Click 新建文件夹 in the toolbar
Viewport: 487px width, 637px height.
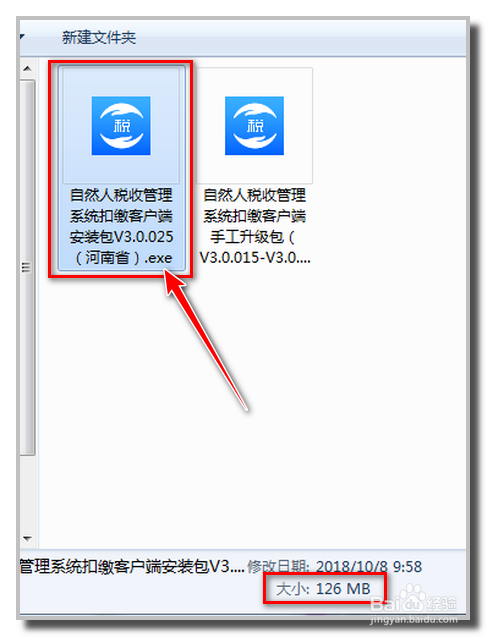pyautogui.click(x=99, y=38)
